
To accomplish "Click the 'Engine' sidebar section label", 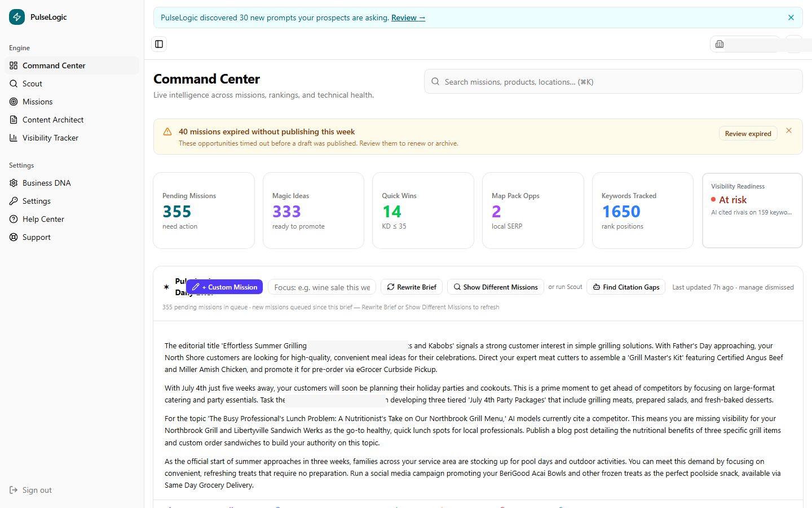I will tap(19, 48).
